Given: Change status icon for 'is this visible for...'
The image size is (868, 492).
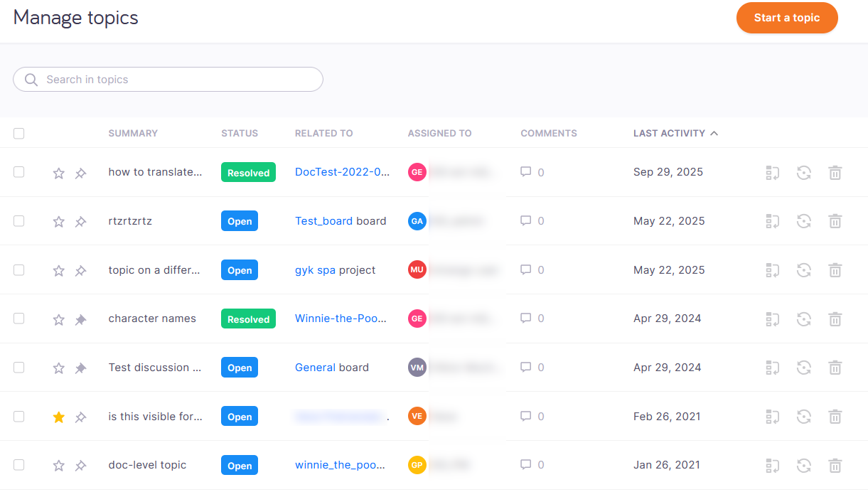Looking at the screenshot, I should tap(804, 417).
